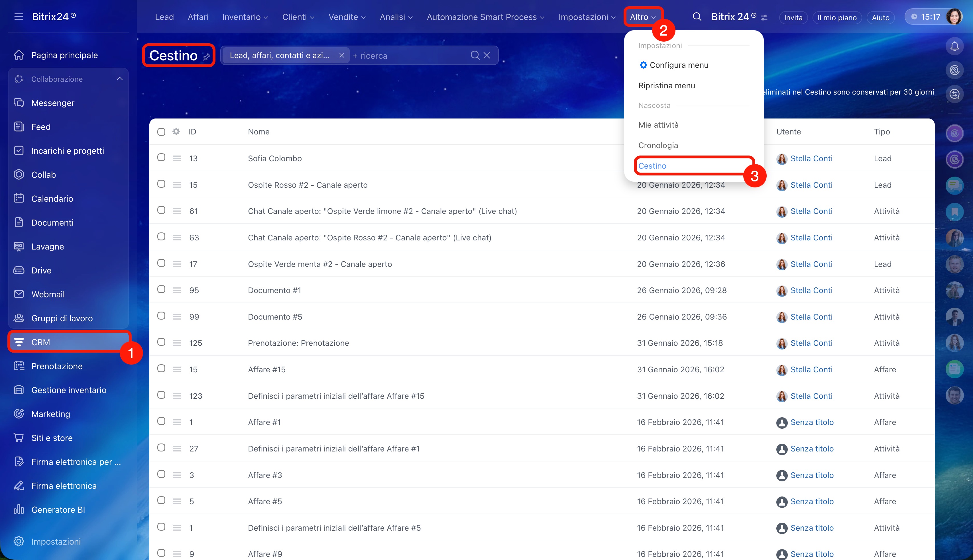The image size is (973, 560).
Task: Select the Documento #1 row checkbox
Action: (x=161, y=290)
